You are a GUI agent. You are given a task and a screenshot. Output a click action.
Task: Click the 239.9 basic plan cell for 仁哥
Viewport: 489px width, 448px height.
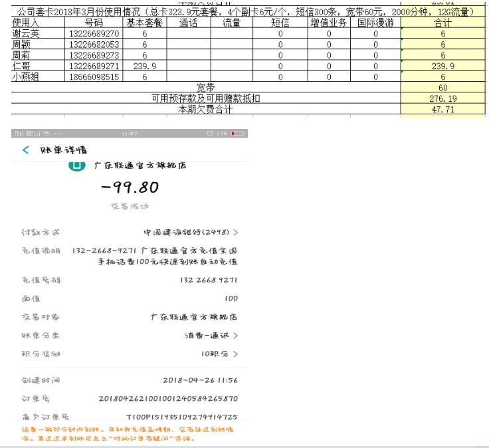point(144,66)
